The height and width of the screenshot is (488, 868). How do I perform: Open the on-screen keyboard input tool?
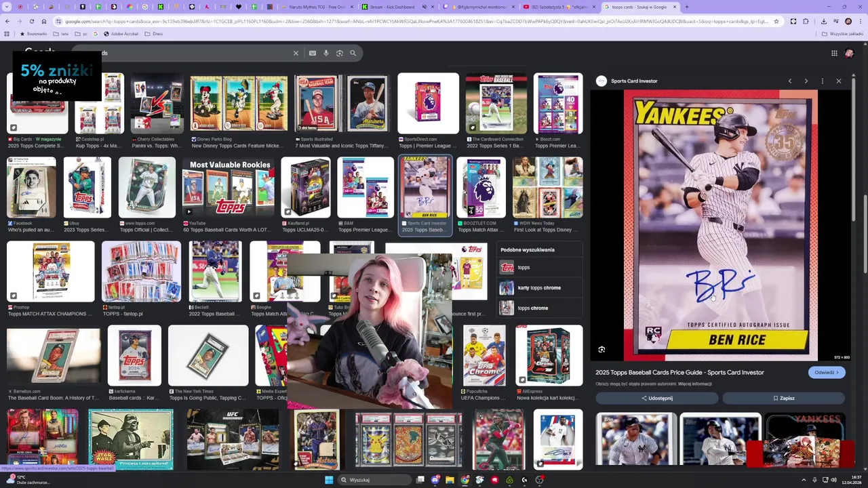point(312,53)
